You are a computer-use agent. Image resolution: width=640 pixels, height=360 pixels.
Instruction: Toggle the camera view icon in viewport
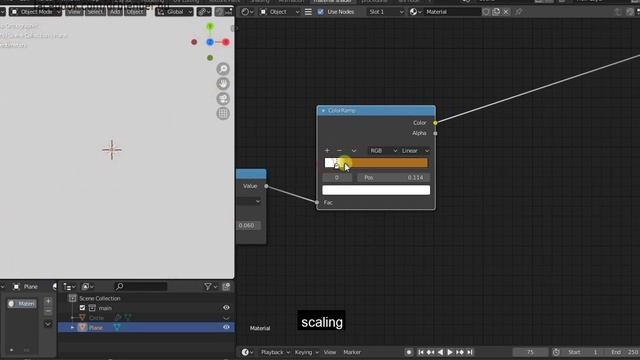pos(223,99)
